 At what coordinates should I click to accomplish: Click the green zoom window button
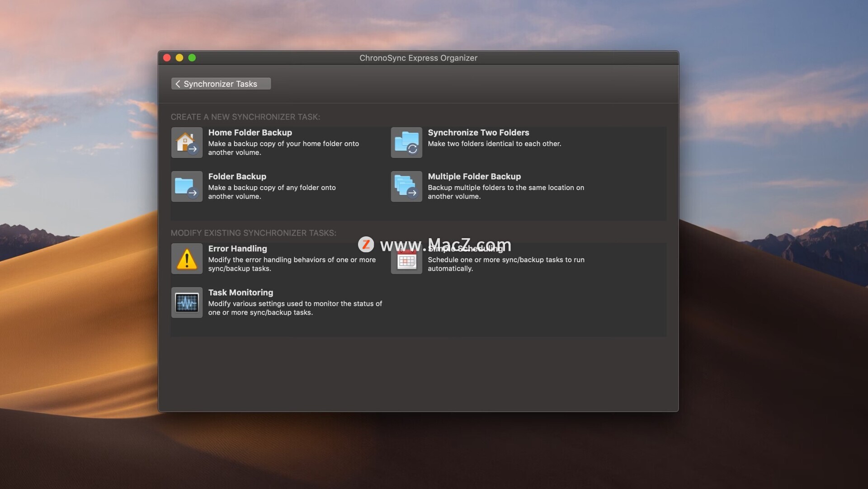tap(192, 58)
